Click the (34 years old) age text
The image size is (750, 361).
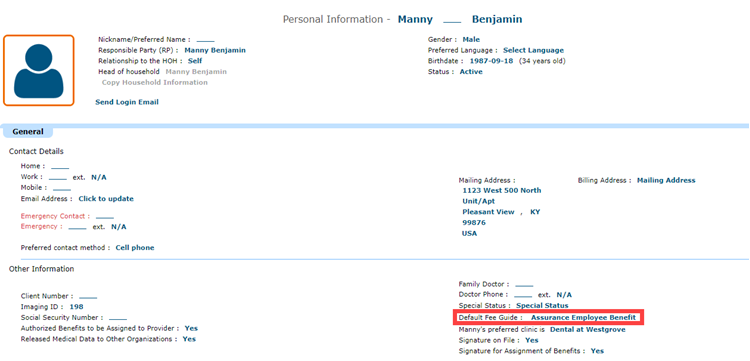[x=542, y=61]
